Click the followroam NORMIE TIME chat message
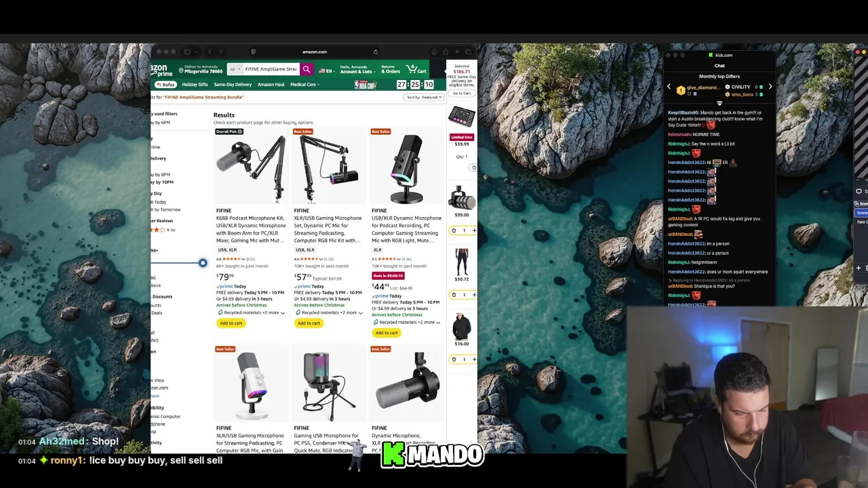Screen dimensions: 868x488 coord(694,134)
